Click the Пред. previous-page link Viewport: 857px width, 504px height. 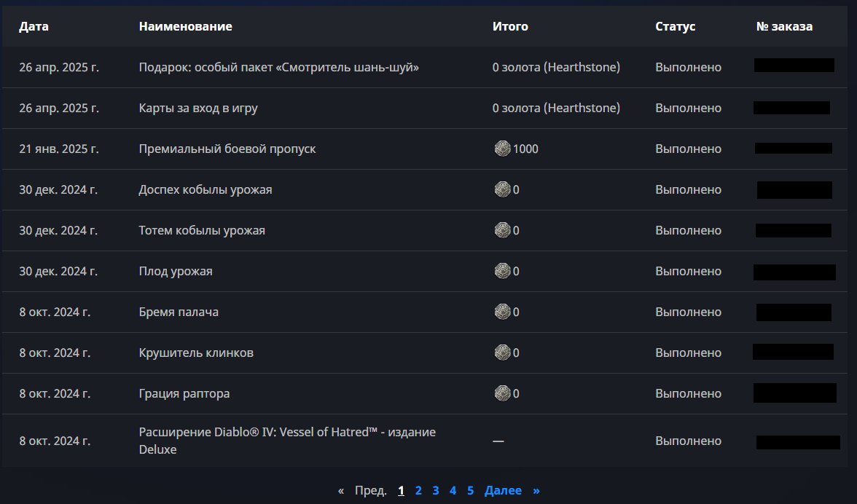click(x=370, y=490)
